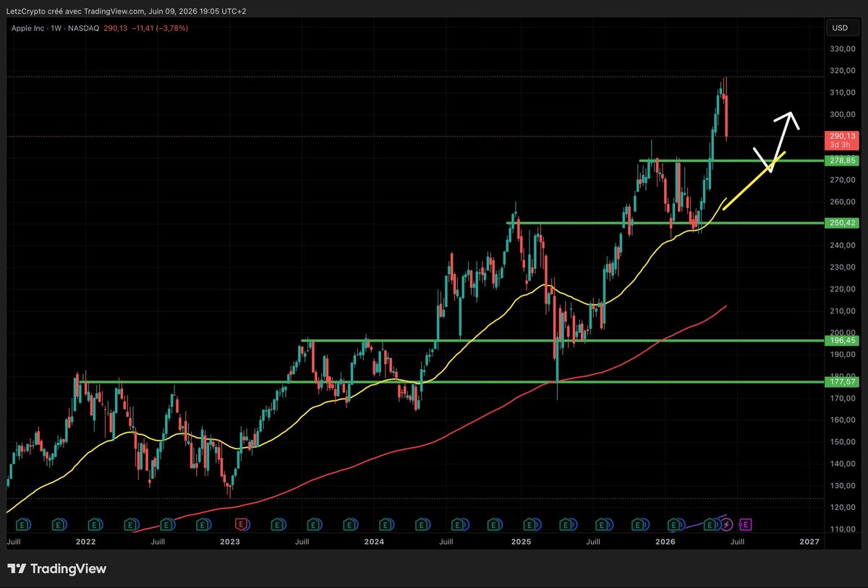
Task: Click the TradingView logo
Action: point(56,568)
